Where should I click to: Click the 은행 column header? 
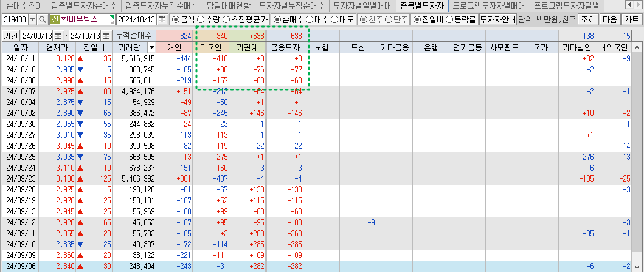(x=431, y=47)
